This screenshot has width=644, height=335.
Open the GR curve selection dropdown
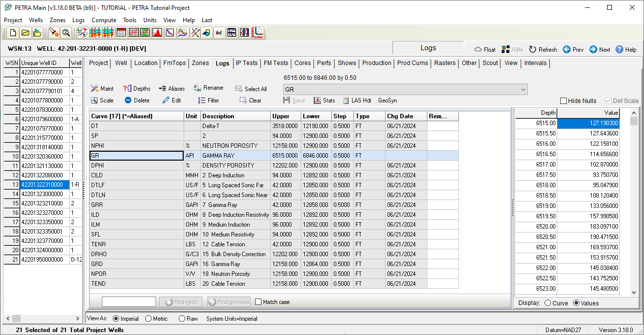point(523,89)
